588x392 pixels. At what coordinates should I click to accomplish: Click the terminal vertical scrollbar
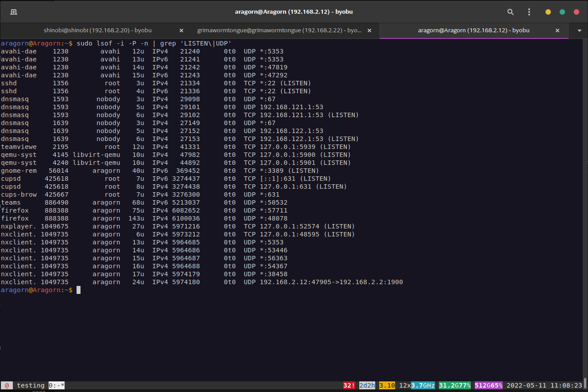(585, 382)
